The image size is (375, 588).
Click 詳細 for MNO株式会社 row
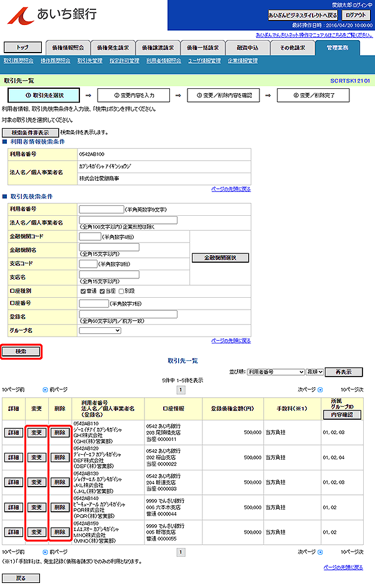click(14, 532)
